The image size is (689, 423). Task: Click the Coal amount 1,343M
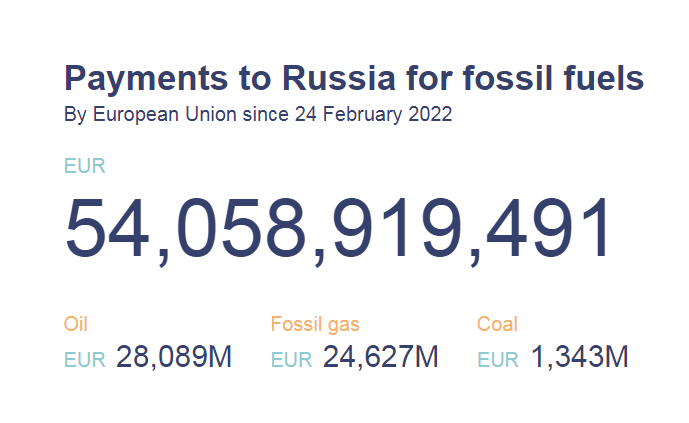(x=580, y=357)
